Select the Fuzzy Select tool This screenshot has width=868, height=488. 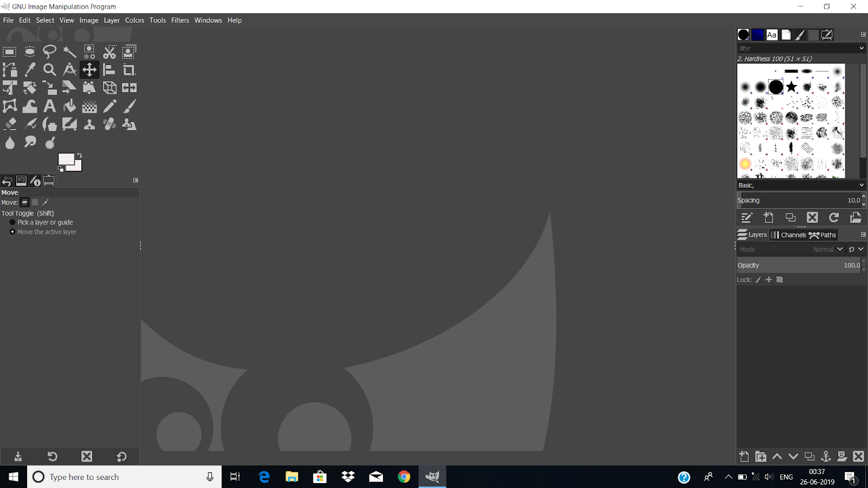(69, 52)
